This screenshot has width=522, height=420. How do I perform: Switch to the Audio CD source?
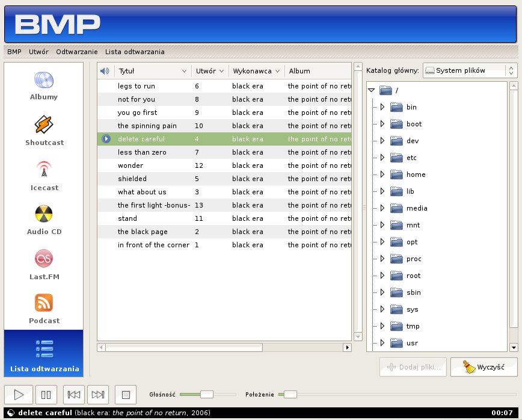click(45, 220)
